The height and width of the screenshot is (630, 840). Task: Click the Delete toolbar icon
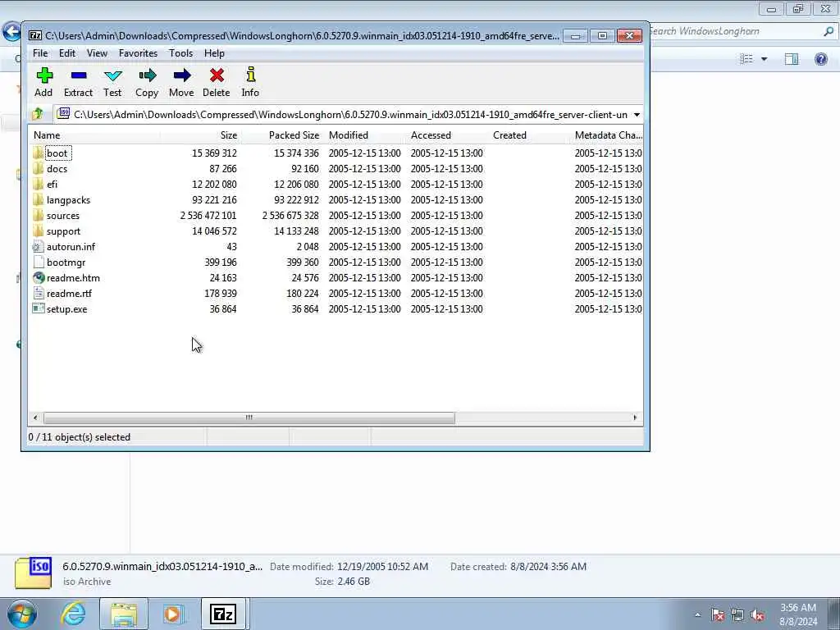point(217,75)
